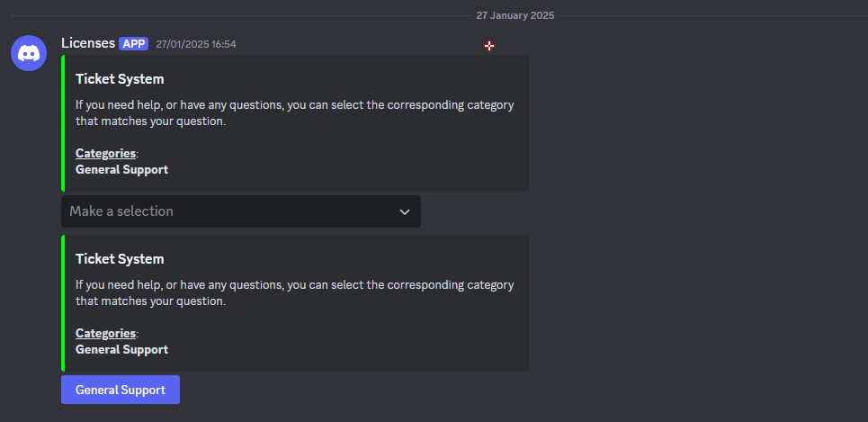Click the Licenses bot Discord avatar
Viewport: 868px width, 422px height.
(x=29, y=53)
